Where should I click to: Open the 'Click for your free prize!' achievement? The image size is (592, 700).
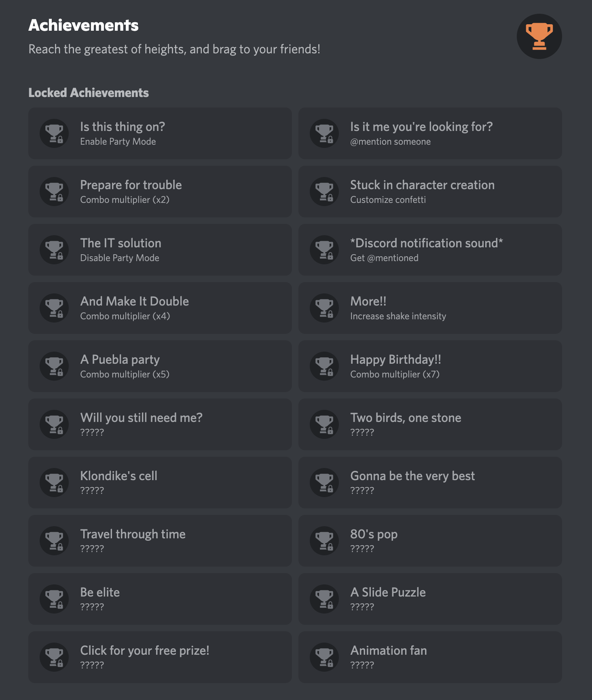(x=160, y=657)
